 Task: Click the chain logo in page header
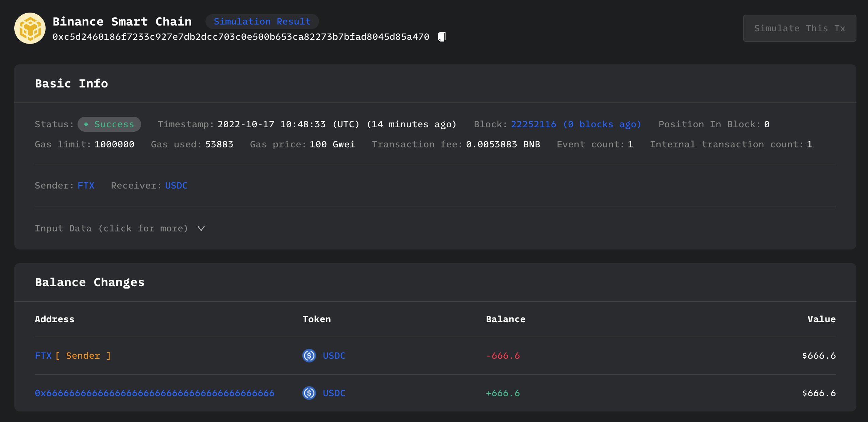point(30,28)
